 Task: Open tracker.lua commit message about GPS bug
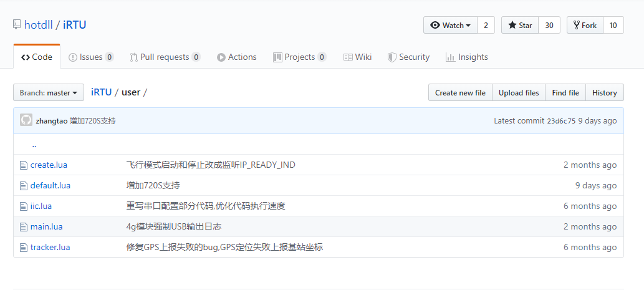(x=224, y=248)
